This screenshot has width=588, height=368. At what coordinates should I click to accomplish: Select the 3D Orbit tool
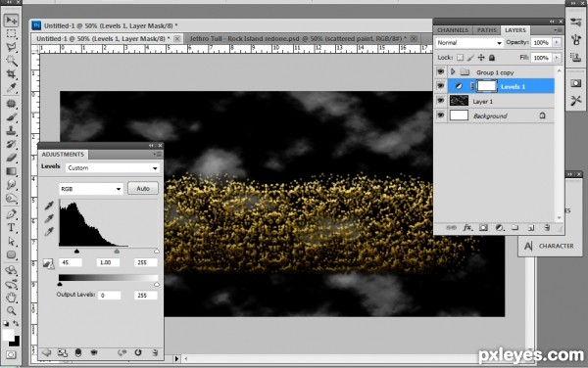pos(11,284)
